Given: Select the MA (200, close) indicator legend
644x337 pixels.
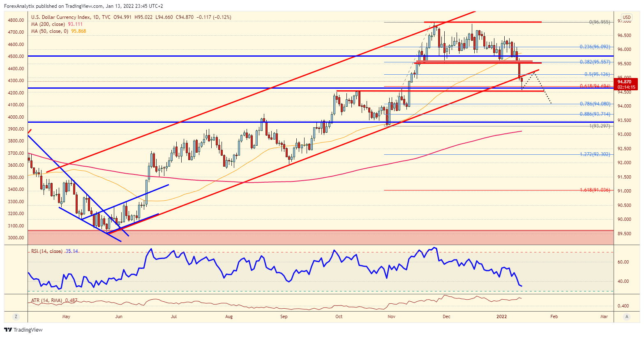Looking at the screenshot, I should point(48,24).
